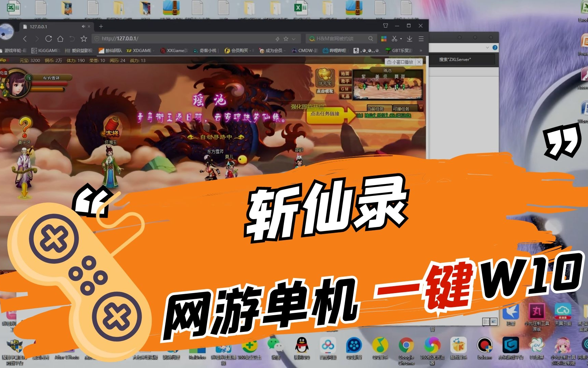588x368 pixels.
Task: Open the colorful apps grid icon
Action: [384, 39]
